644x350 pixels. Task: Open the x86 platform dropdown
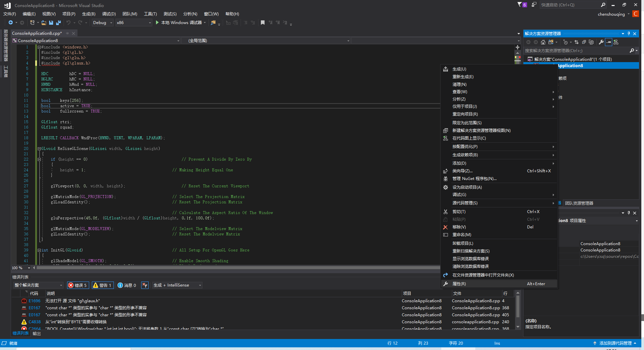pyautogui.click(x=134, y=23)
